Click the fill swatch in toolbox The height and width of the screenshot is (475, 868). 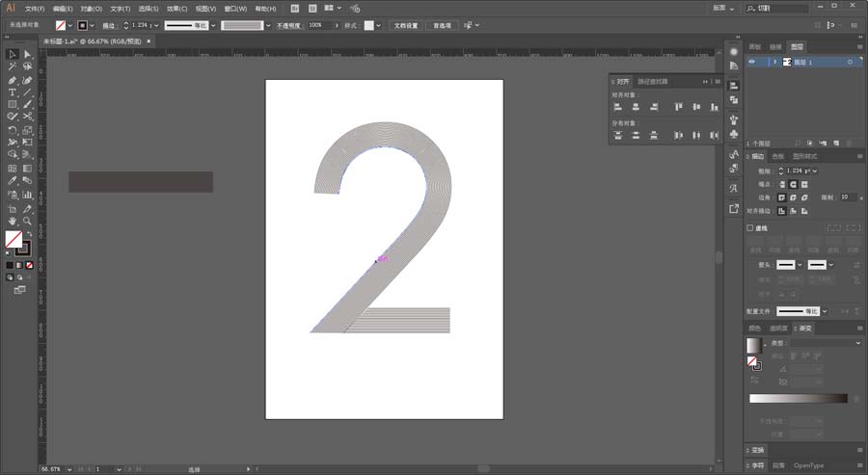(x=14, y=240)
